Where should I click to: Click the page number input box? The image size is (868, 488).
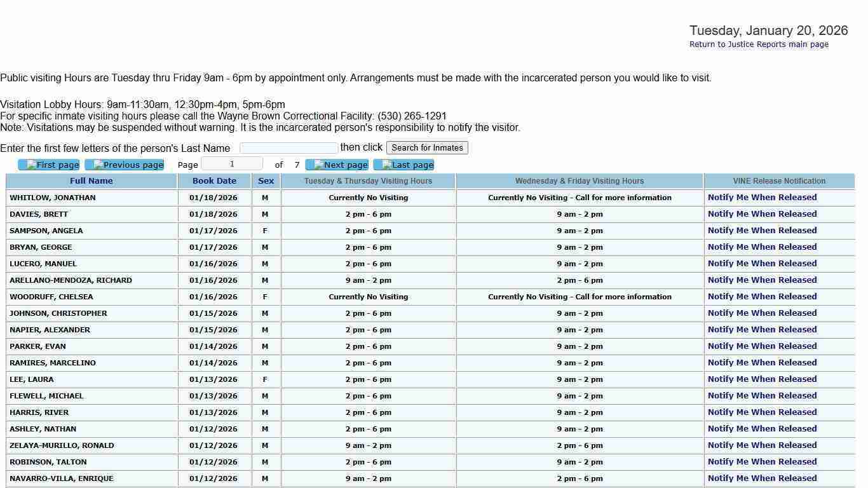tap(232, 164)
